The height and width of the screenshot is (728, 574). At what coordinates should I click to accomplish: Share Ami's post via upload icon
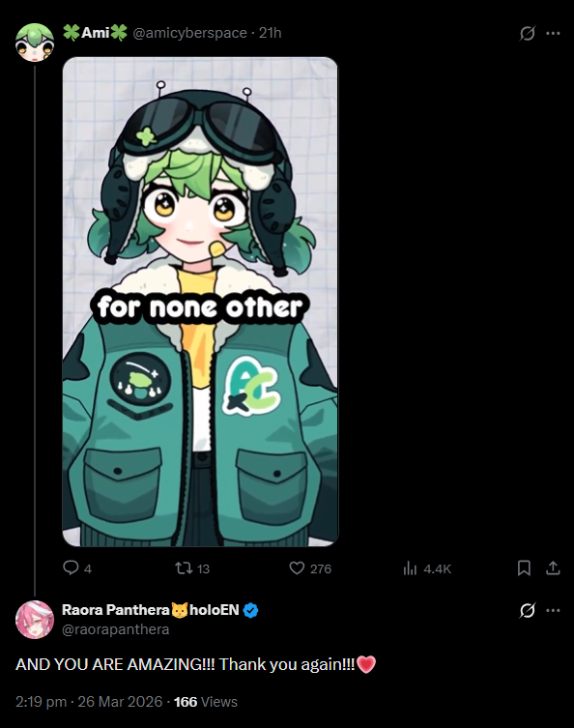coord(553,568)
